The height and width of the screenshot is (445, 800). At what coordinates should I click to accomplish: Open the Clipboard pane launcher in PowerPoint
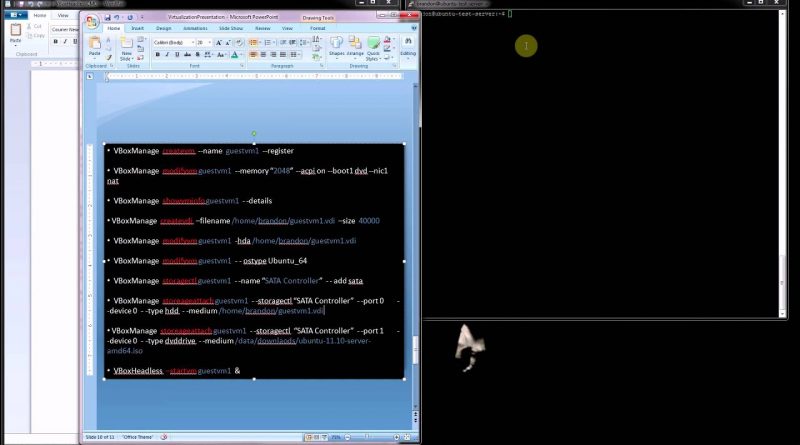click(x=111, y=66)
